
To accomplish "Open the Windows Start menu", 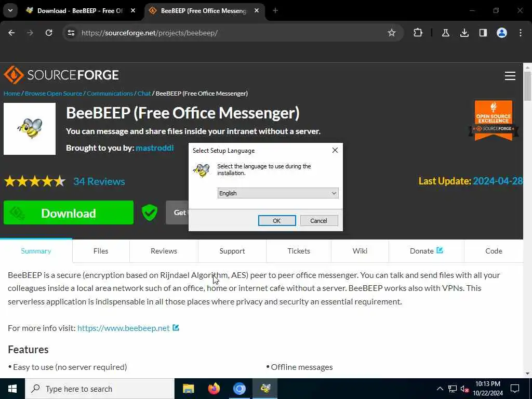I will [x=12, y=389].
